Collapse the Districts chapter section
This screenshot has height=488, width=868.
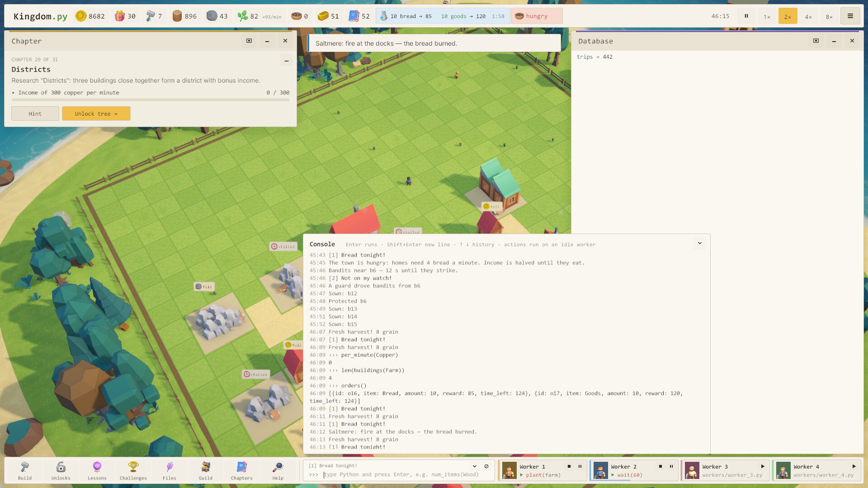coord(286,61)
